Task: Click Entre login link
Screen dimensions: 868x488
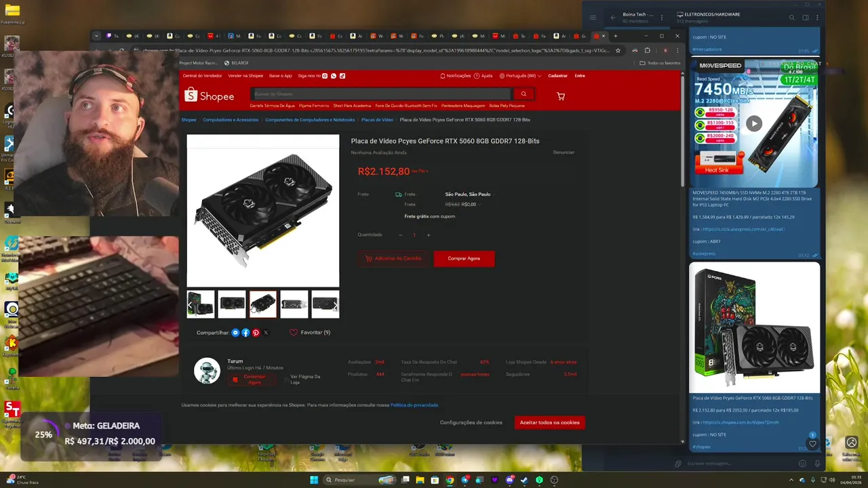Action: 580,76
